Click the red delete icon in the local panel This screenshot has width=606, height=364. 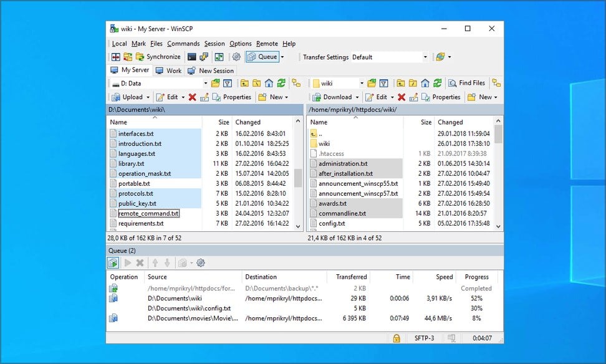[x=192, y=97]
